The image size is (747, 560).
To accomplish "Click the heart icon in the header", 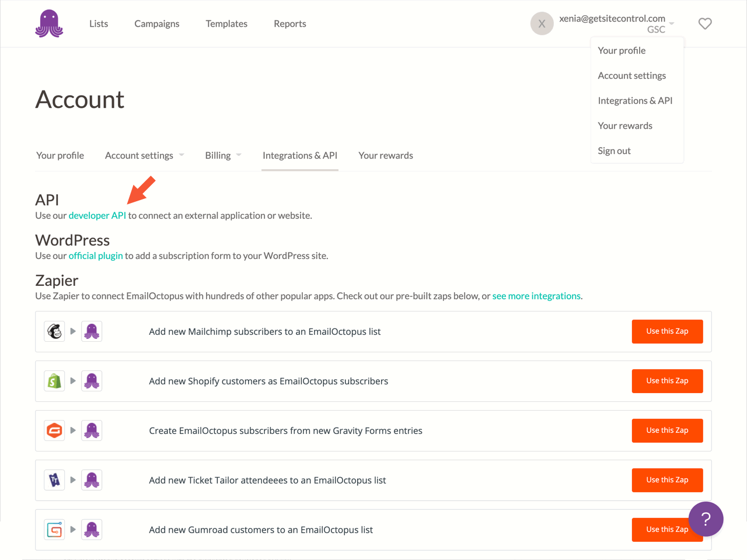I will 705,24.
